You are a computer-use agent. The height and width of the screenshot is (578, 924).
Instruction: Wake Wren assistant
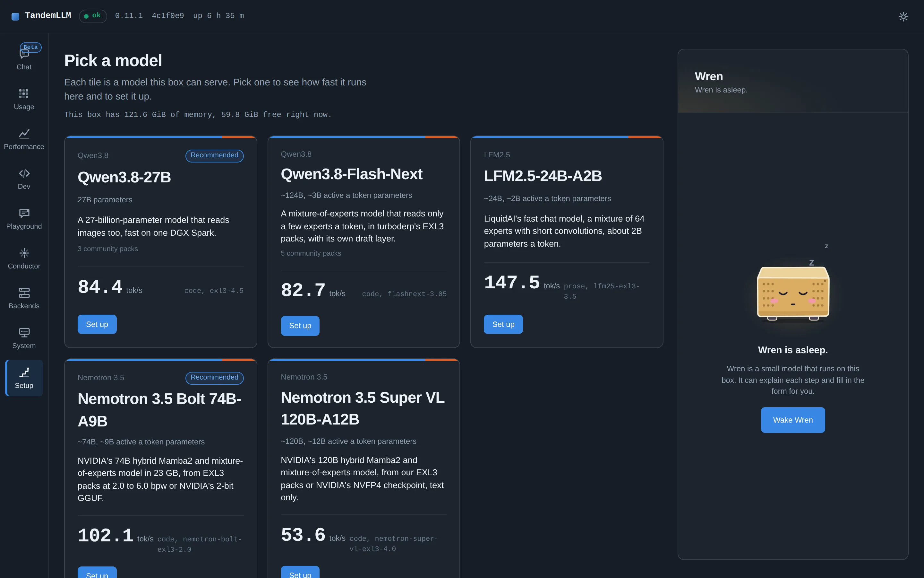tap(793, 420)
